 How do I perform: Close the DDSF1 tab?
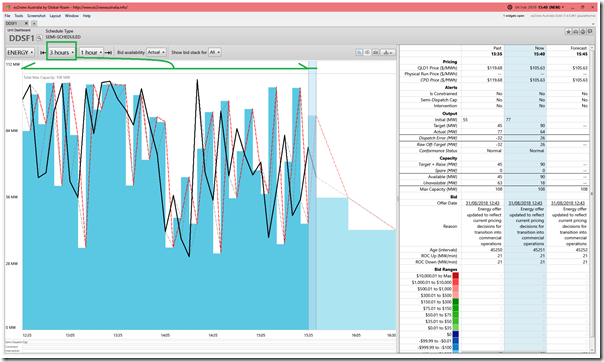(27, 23)
